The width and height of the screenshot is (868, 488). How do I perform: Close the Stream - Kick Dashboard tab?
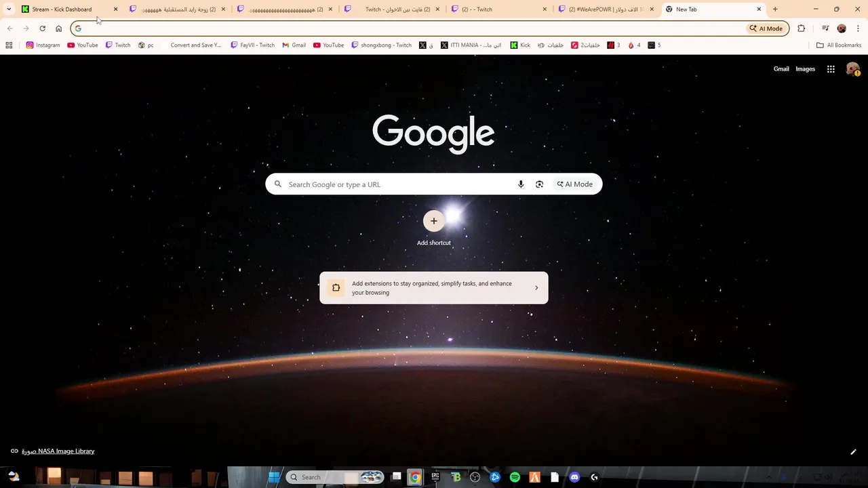(115, 9)
